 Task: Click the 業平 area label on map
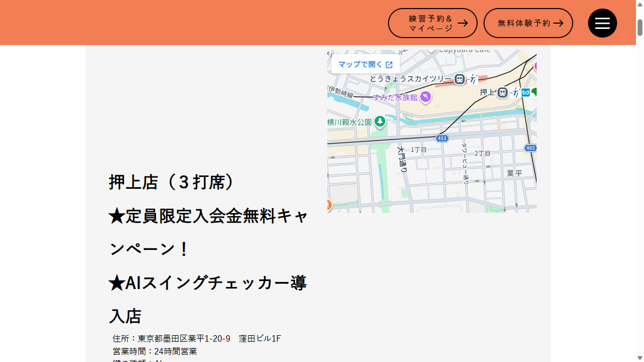click(x=514, y=173)
